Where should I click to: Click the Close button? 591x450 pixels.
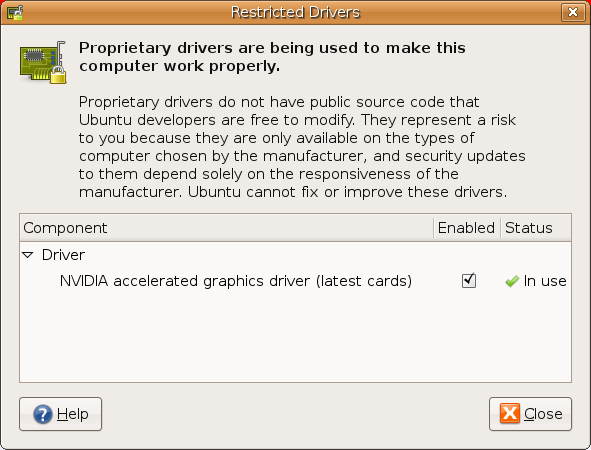pyautogui.click(x=530, y=414)
